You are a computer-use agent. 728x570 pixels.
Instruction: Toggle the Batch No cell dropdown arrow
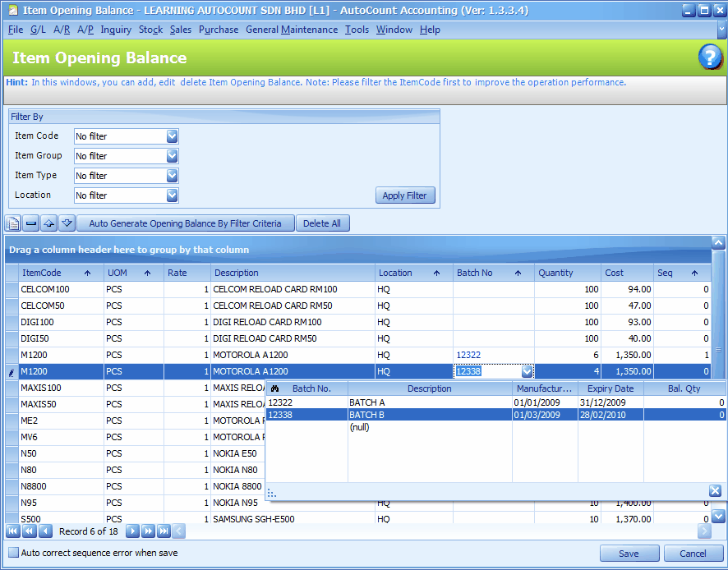point(527,371)
